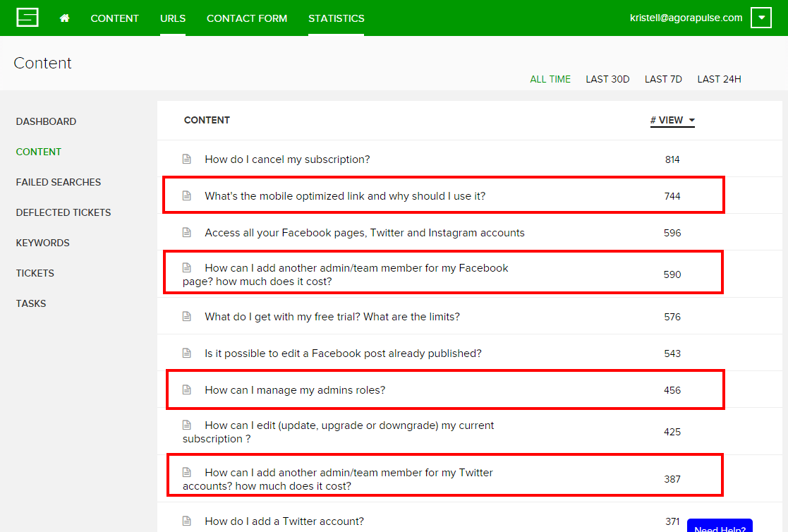788x532 pixels.
Task: Click the Need Help? button
Action: 720,526
